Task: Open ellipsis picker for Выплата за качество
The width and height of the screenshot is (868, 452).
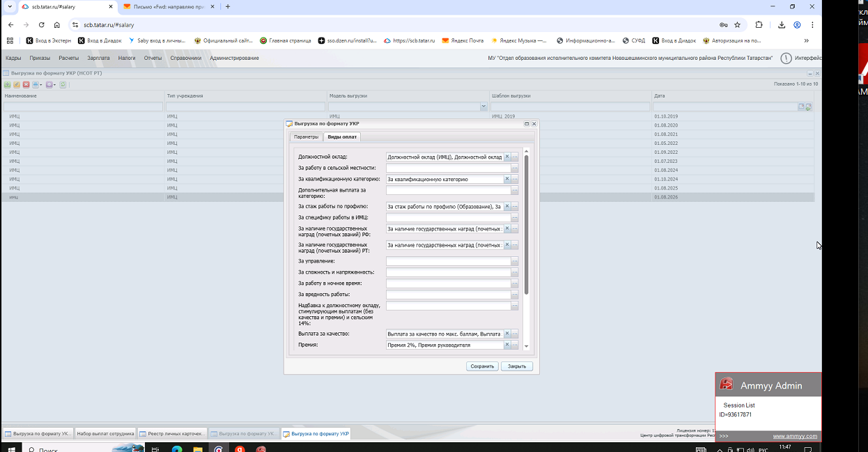Action: [x=515, y=334]
